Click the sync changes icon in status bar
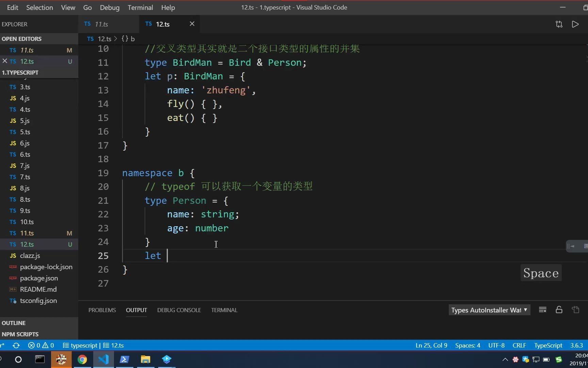This screenshot has height=368, width=588. (x=16, y=345)
